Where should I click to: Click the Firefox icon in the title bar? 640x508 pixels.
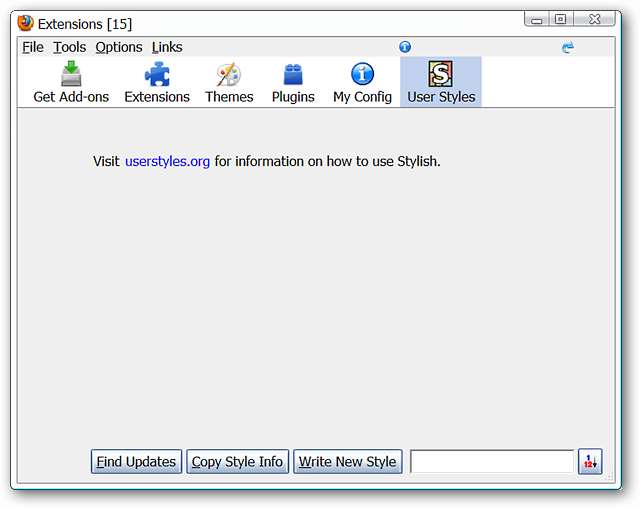25,23
